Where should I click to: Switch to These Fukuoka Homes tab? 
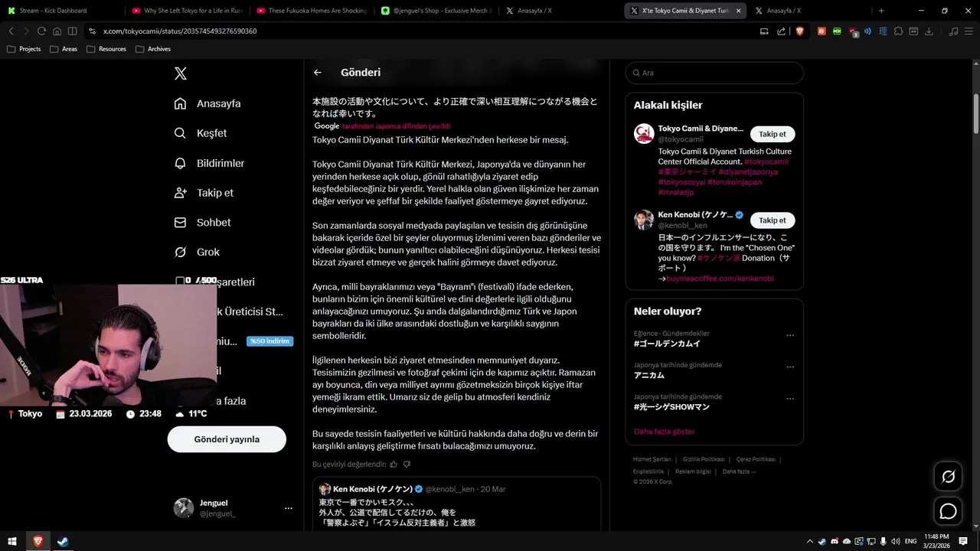pyautogui.click(x=310, y=11)
